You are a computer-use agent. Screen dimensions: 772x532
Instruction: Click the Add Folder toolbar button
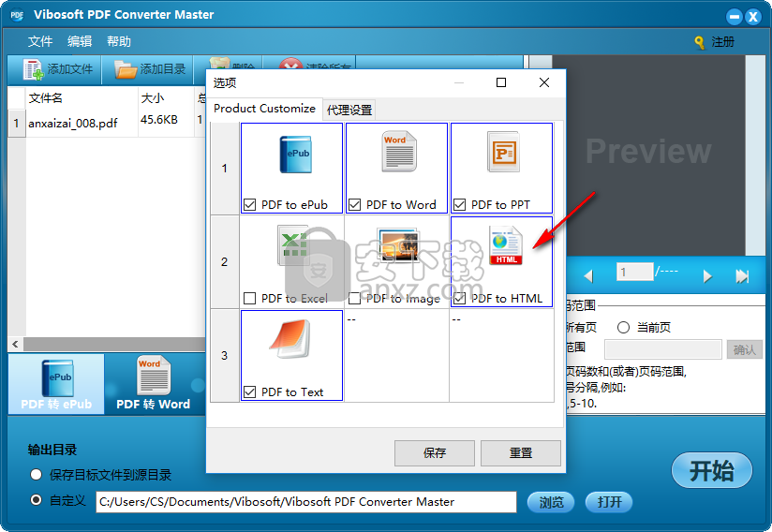click(150, 69)
